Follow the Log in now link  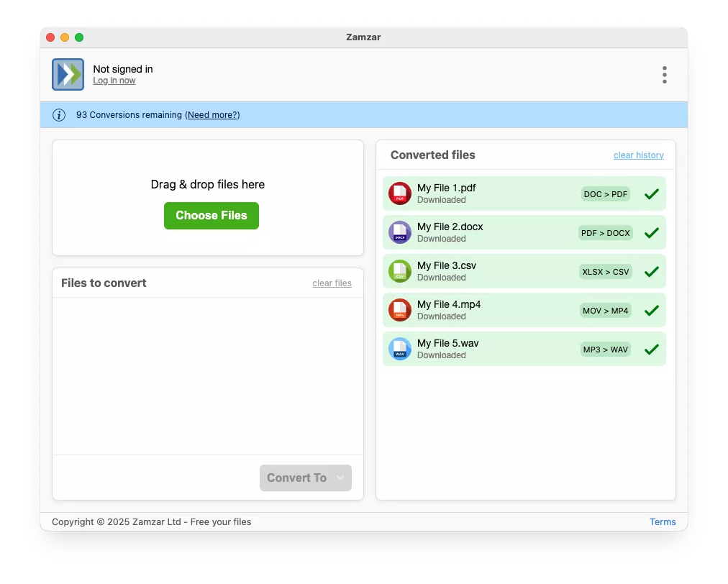[114, 81]
